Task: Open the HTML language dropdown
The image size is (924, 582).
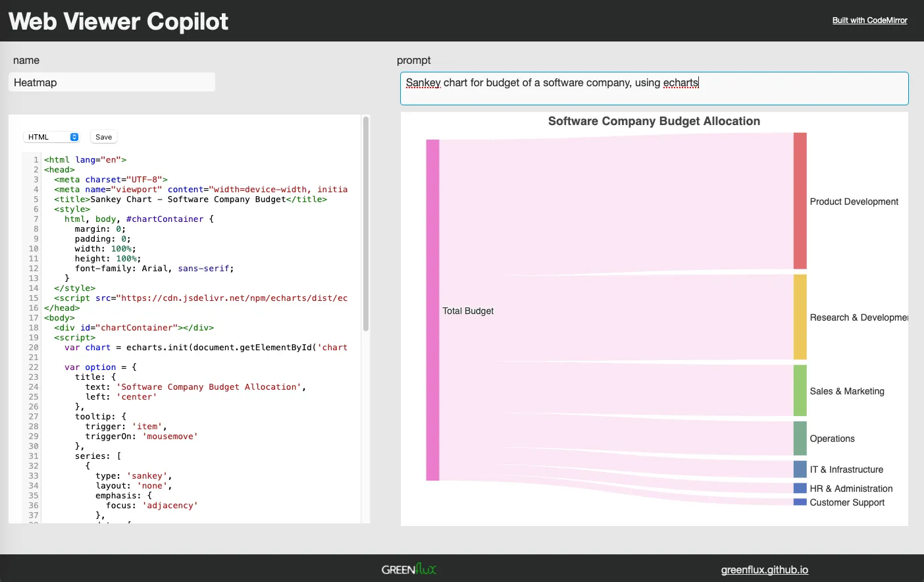Action: point(51,137)
